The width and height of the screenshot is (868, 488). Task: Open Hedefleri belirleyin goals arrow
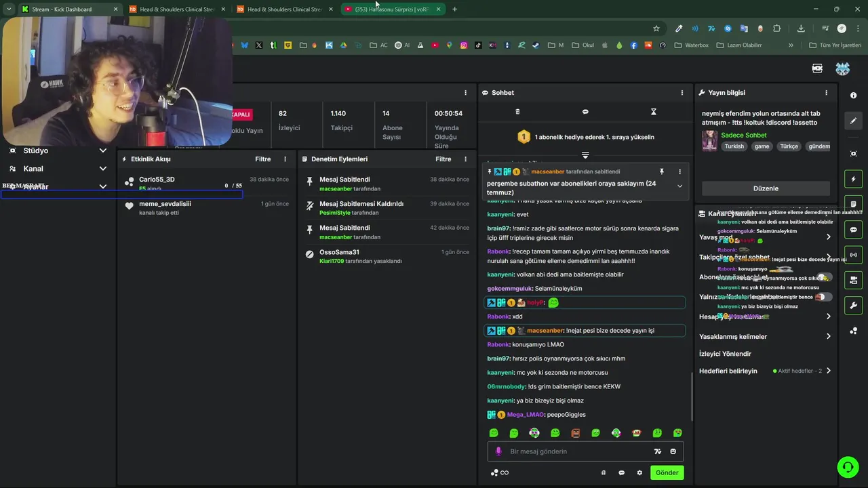click(x=828, y=371)
